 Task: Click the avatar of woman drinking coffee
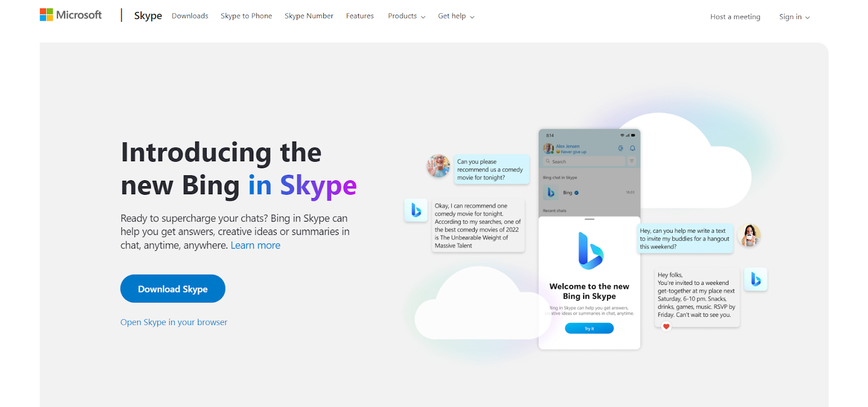click(750, 235)
